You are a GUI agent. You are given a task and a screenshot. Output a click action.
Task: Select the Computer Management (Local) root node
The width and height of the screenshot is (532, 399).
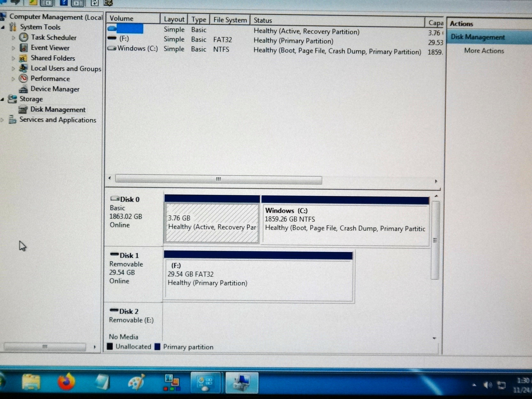[56, 17]
